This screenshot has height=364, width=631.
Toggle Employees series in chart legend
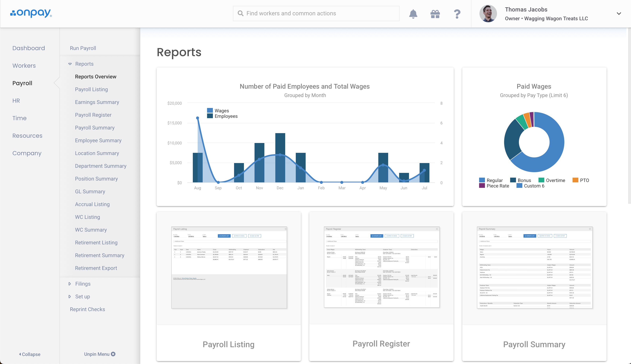coord(225,116)
